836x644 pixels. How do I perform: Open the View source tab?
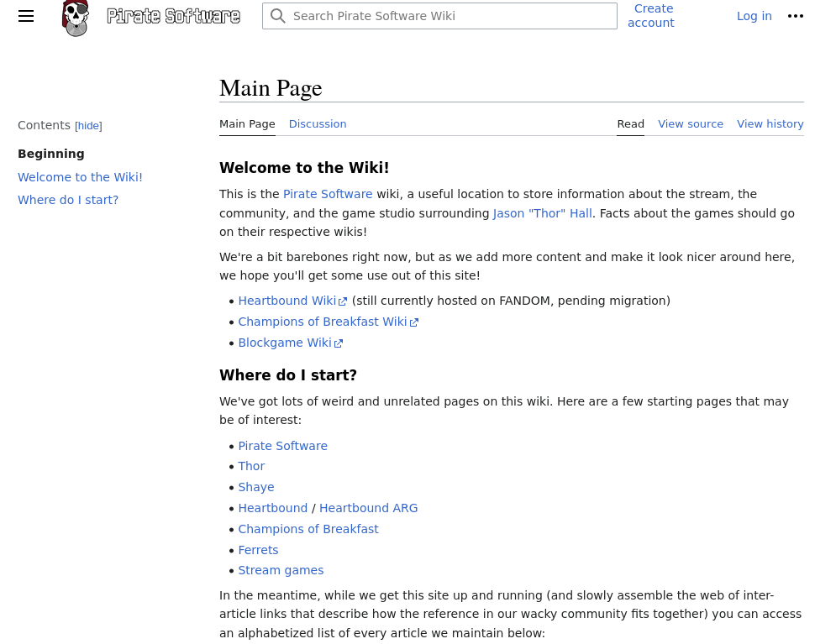pyautogui.click(x=691, y=124)
